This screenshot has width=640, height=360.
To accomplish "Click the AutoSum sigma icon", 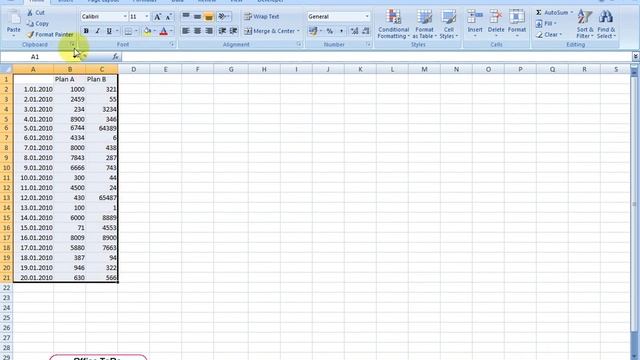I will 539,13.
